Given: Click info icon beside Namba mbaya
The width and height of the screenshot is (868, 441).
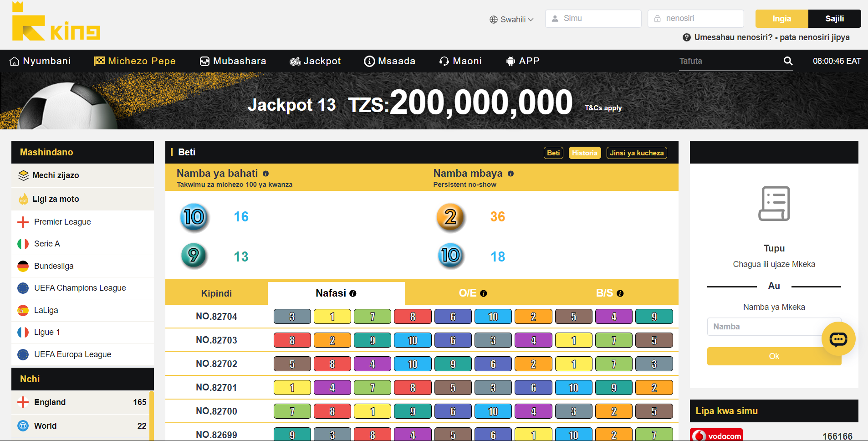Looking at the screenshot, I should click(x=511, y=174).
